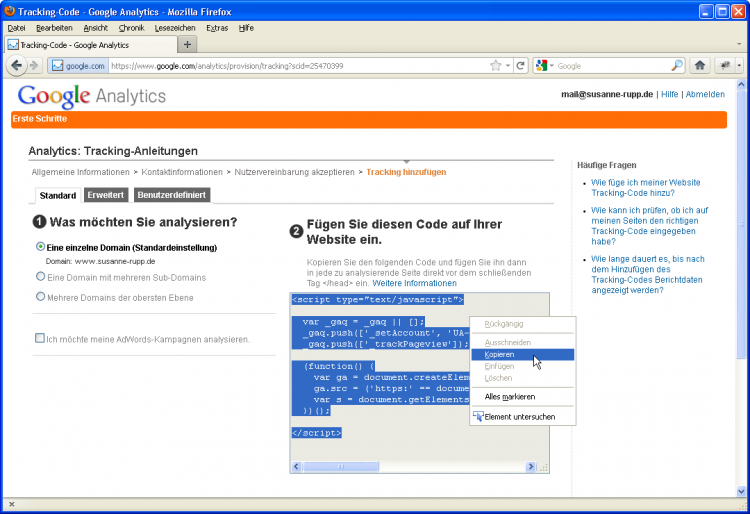Open the 'Weitere Informationen' link

click(x=415, y=284)
